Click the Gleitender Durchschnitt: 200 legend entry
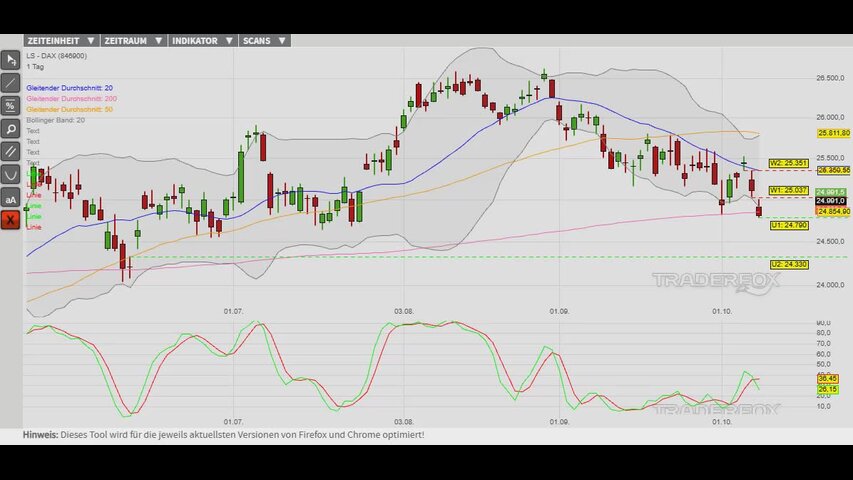The image size is (853, 480). [x=71, y=99]
